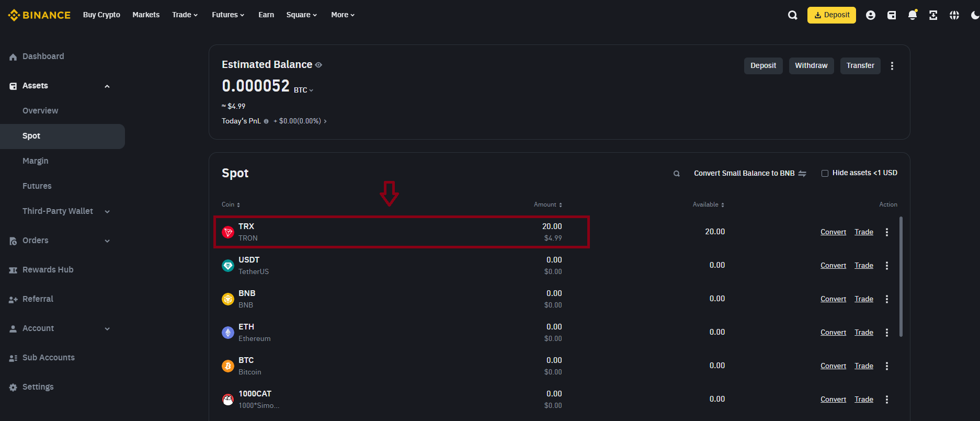Open balance card more options dots
Image resolution: width=980 pixels, height=421 pixels.
tap(892, 66)
